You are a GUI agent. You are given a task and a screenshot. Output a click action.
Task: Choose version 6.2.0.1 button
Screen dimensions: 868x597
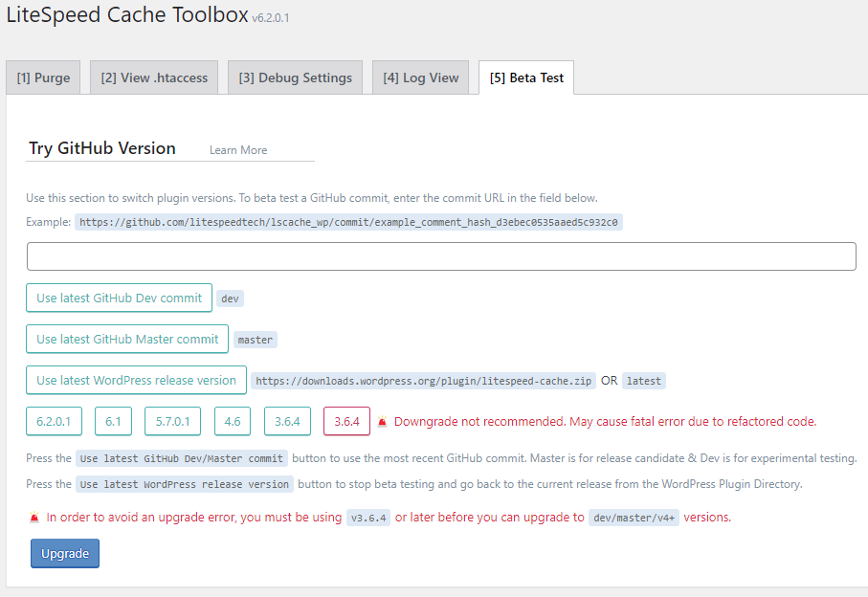(x=54, y=421)
